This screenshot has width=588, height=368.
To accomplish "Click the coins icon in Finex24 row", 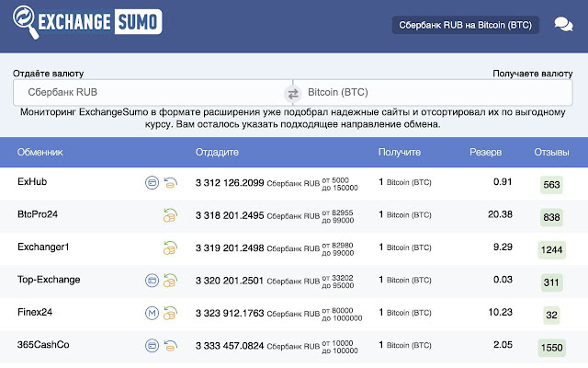I will pyautogui.click(x=170, y=313).
